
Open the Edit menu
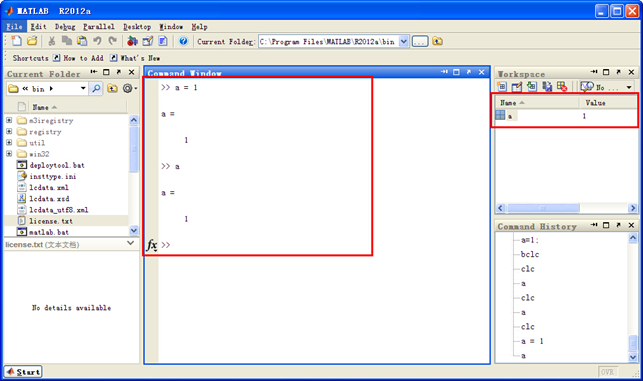pos(39,27)
